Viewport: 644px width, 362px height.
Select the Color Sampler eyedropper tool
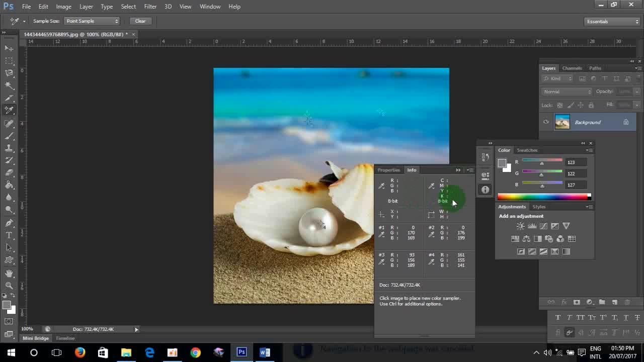[x=9, y=111]
